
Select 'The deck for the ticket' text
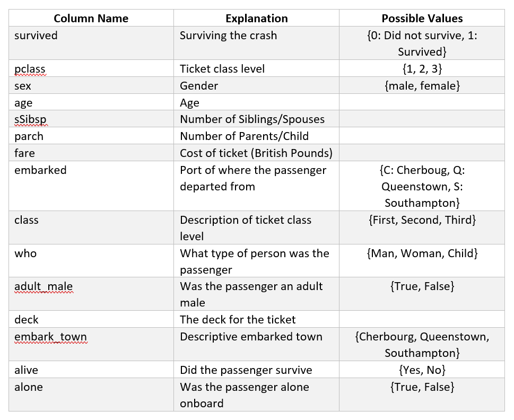(238, 320)
